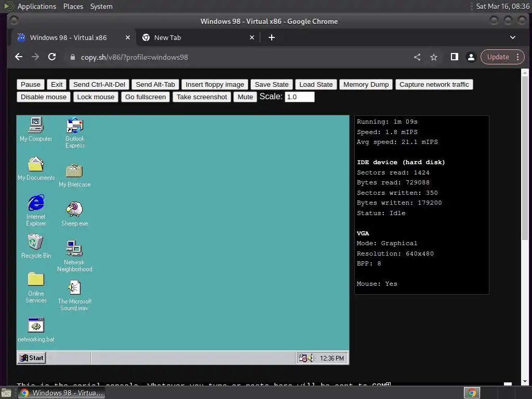Toggle the Disable mouse button
Screen dimensions: 532x399
[44, 97]
